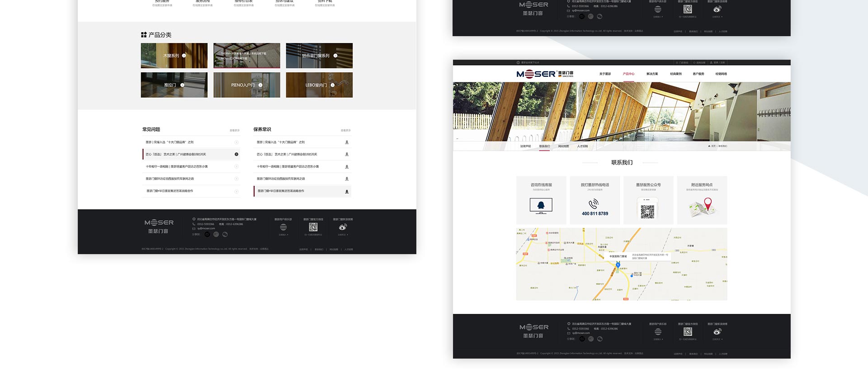Viewport: 868px width, 388px height.
Task: Click the phone hotline icon above 400 811 8789
Action: point(594,204)
